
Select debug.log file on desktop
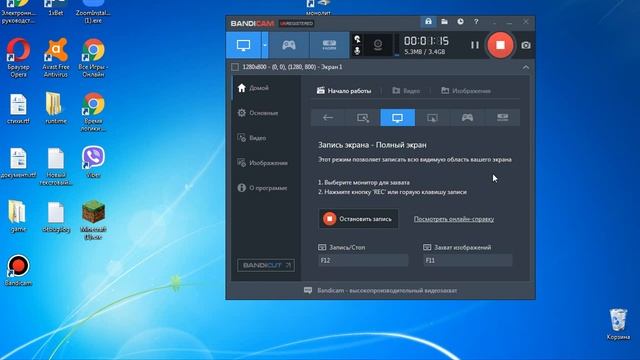pos(56,217)
